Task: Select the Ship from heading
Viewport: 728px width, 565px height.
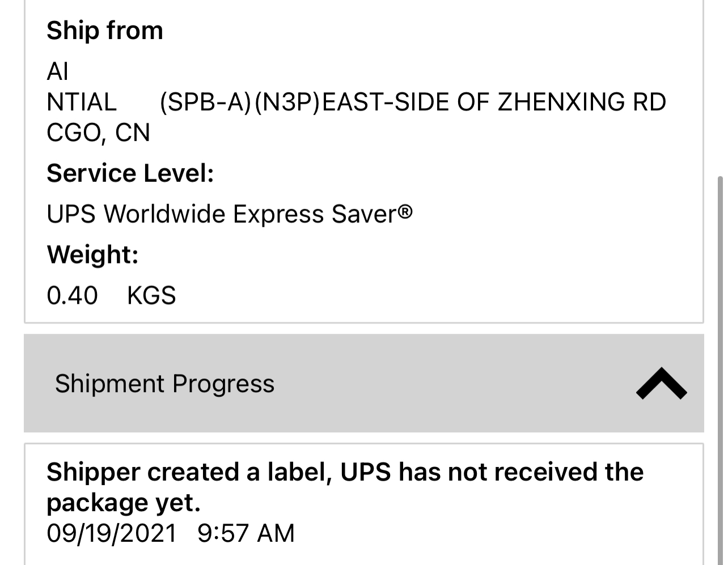Action: coord(105,31)
